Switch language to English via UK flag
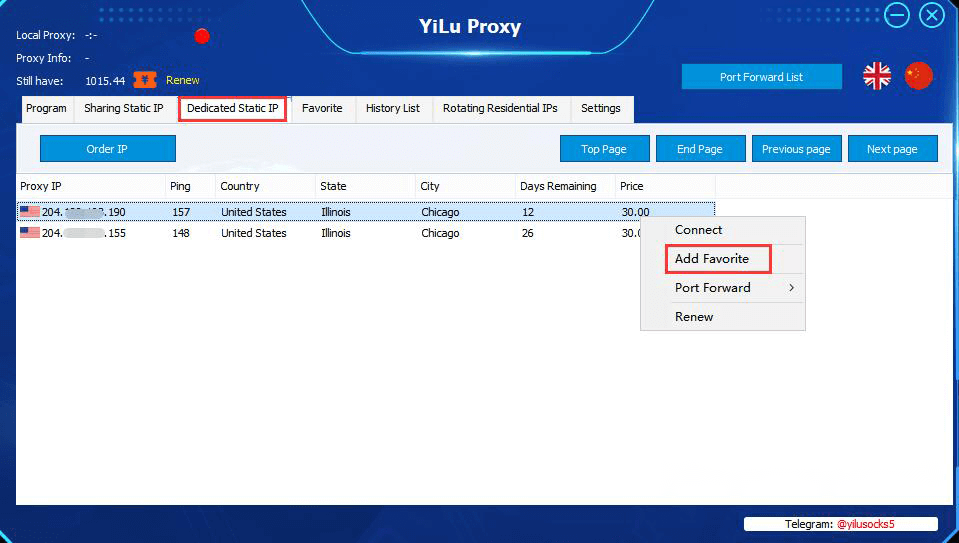Viewport: 959px width, 543px height. click(876, 76)
